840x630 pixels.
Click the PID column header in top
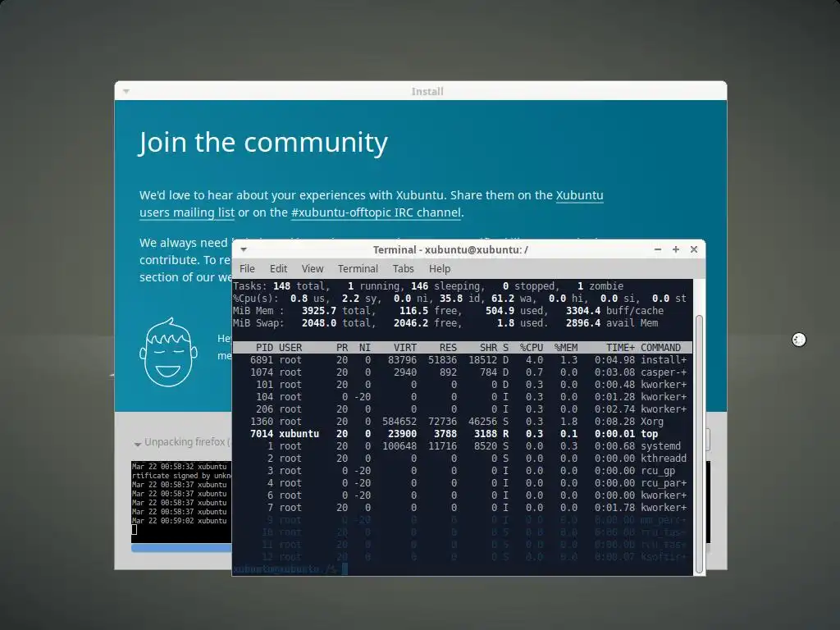(x=264, y=348)
